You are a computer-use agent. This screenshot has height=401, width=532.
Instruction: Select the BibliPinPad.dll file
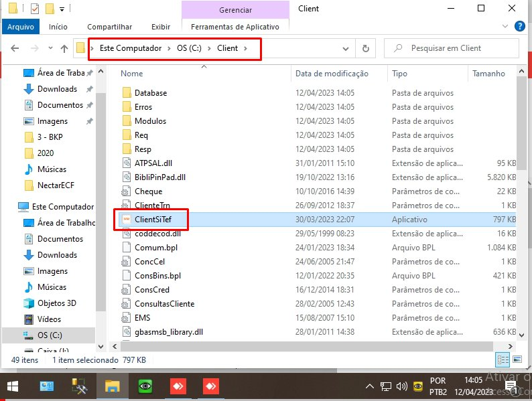coord(159,177)
